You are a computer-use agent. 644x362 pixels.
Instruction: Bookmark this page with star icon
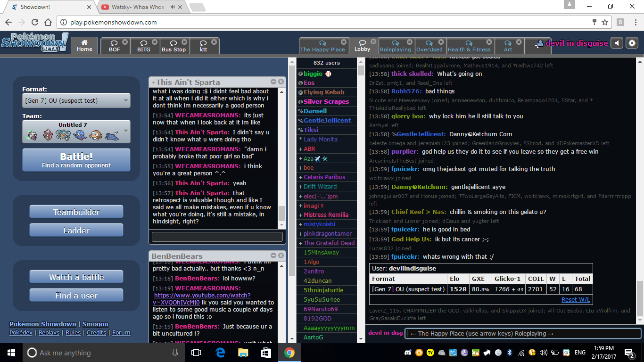coord(605,22)
